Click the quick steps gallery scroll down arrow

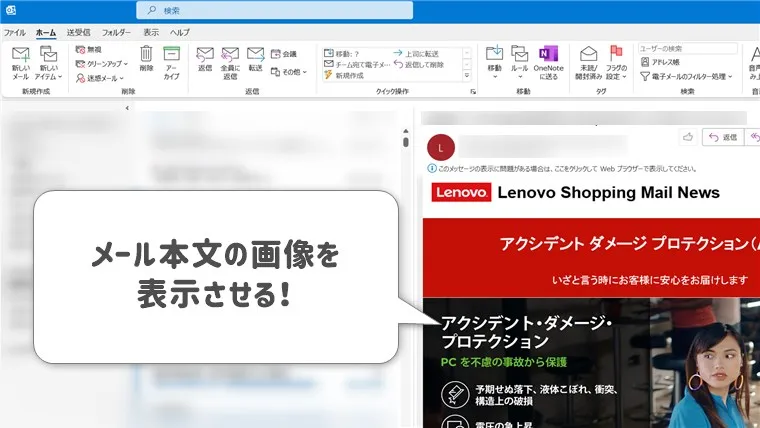click(x=467, y=64)
